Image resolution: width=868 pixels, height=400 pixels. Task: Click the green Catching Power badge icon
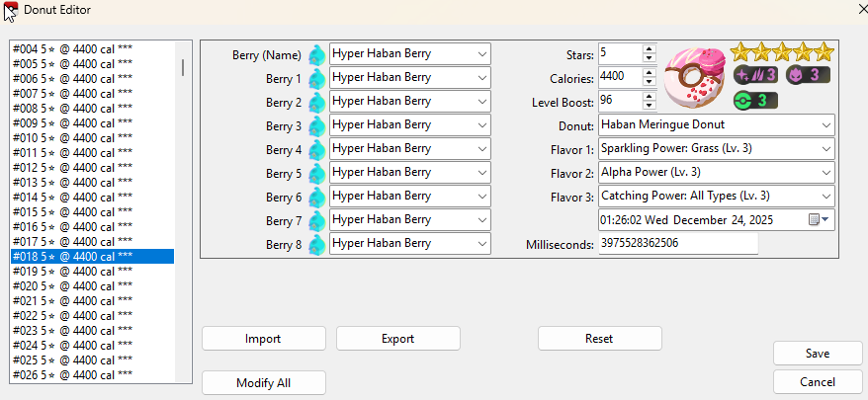coord(755,100)
